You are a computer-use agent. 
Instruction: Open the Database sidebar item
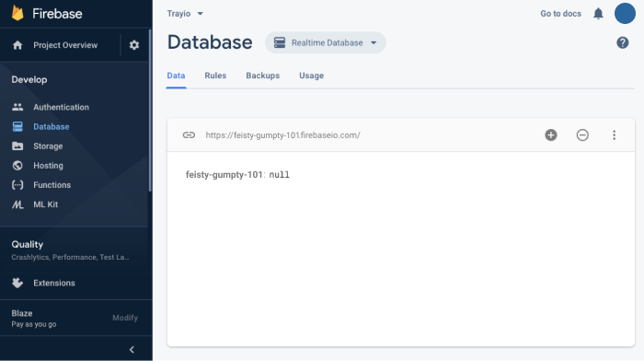click(x=52, y=127)
